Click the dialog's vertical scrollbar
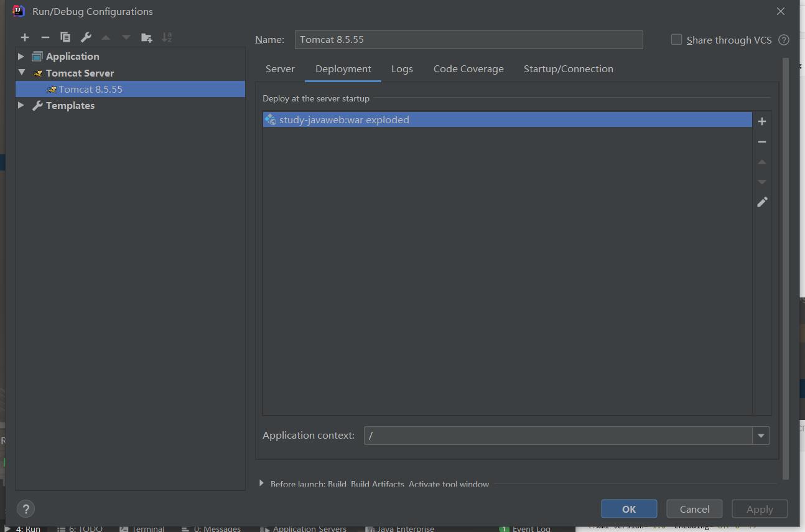 [786, 268]
